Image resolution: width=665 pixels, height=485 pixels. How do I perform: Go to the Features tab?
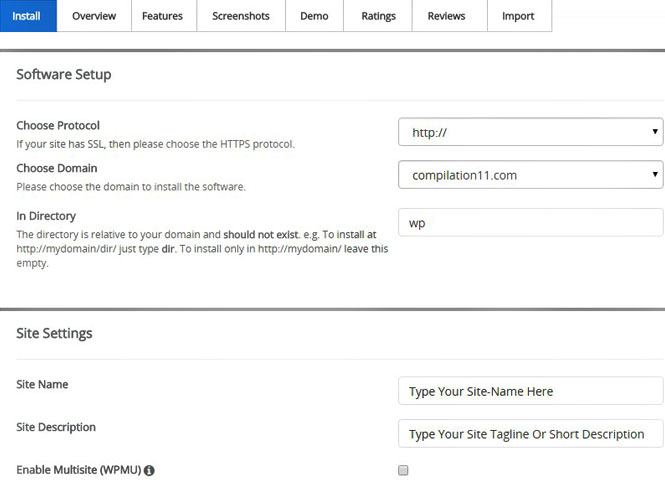(x=162, y=16)
